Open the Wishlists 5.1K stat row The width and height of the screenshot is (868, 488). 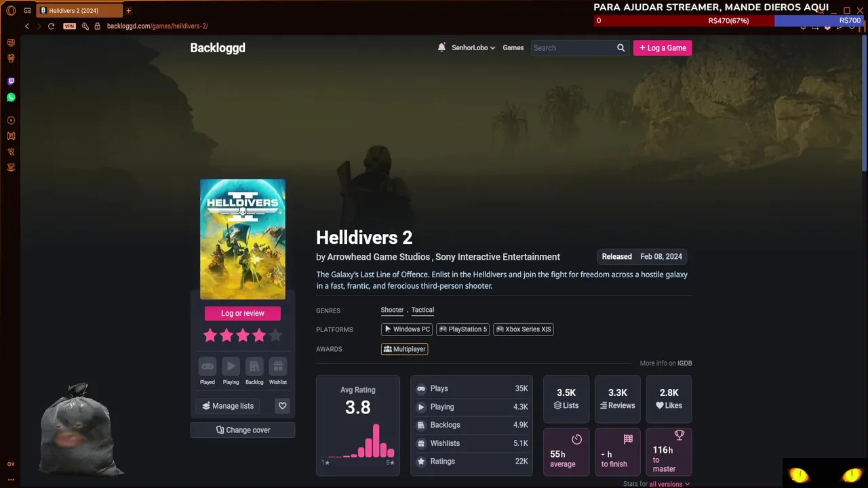coord(472,443)
